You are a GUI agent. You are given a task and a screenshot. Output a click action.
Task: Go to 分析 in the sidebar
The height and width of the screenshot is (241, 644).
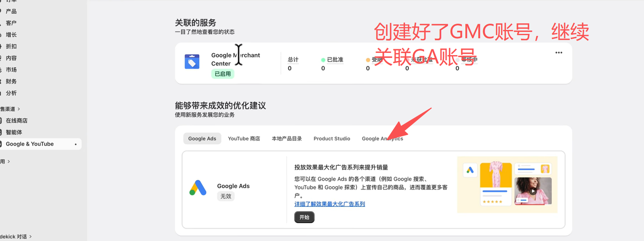pyautogui.click(x=11, y=93)
